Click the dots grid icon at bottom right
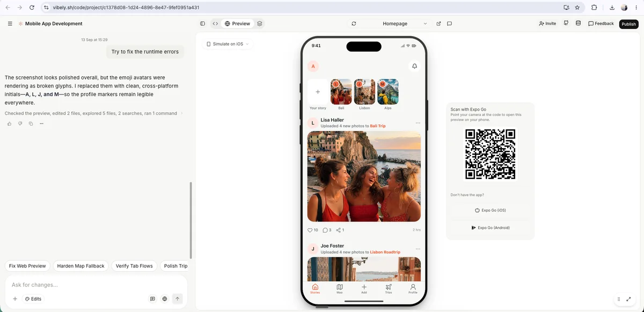 click(618, 299)
